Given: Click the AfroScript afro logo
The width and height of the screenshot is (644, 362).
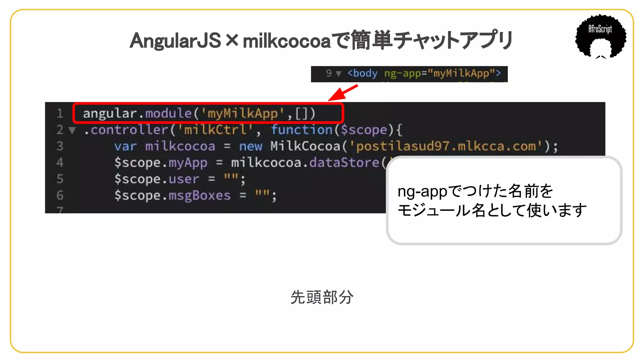Looking at the screenshot, I should pyautogui.click(x=601, y=36).
